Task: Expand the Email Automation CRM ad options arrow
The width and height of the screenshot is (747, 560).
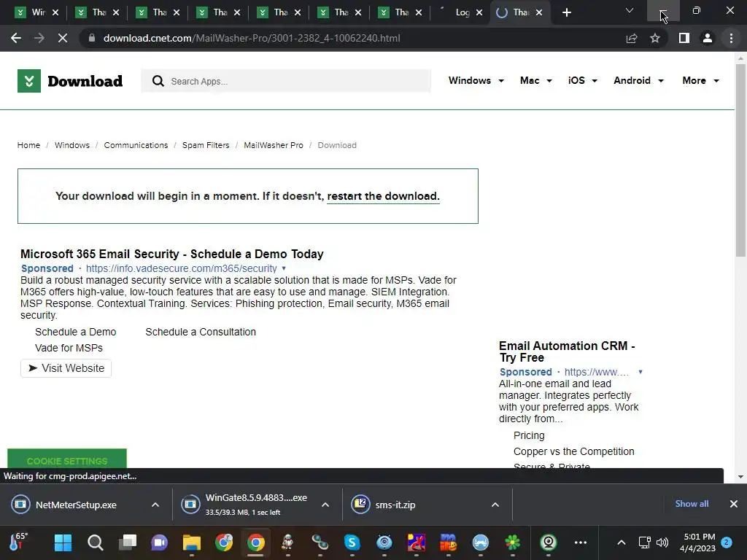Action: pos(640,372)
